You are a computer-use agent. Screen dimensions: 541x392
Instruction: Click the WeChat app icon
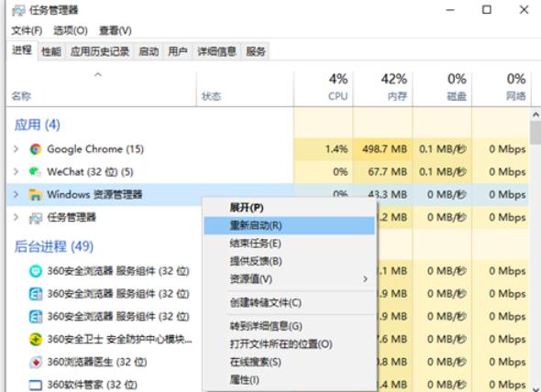[36, 171]
